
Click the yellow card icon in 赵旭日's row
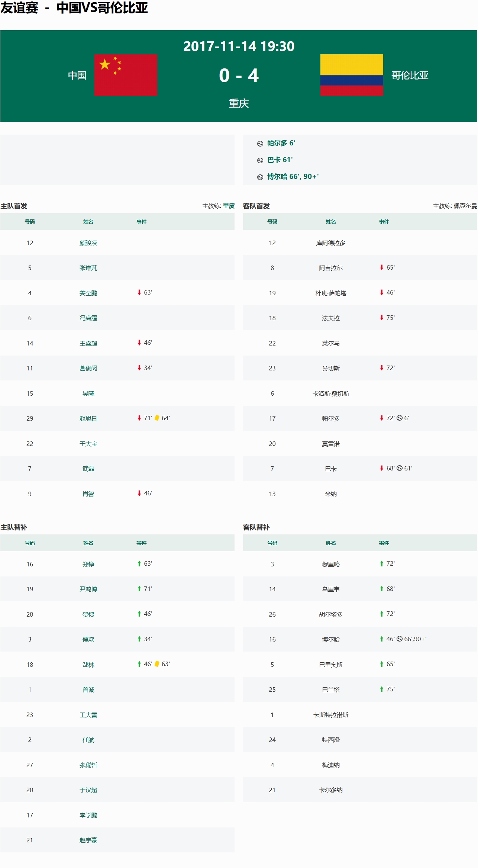[x=157, y=418]
